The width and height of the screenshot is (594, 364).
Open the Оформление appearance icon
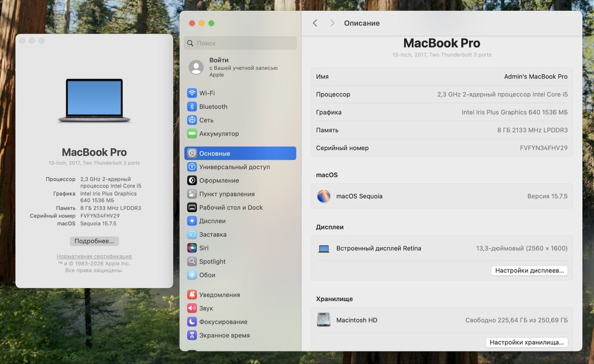pyautogui.click(x=192, y=181)
